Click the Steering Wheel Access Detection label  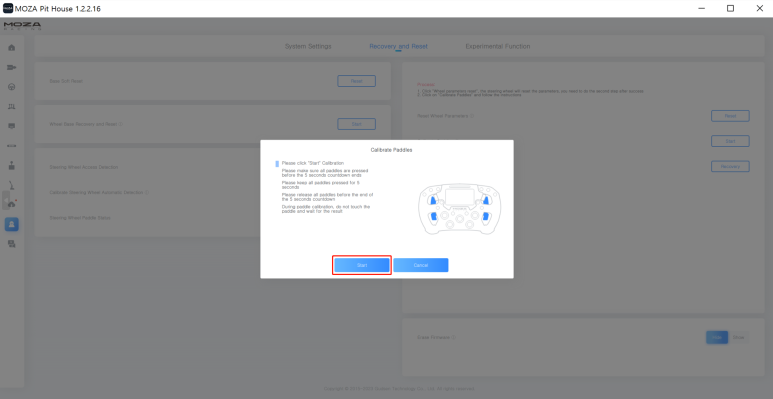(84, 167)
